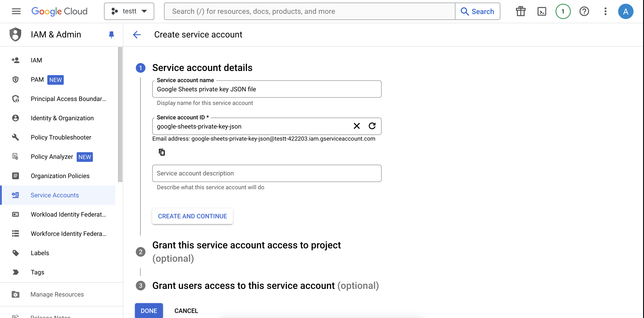The width and height of the screenshot is (644, 318).
Task: Regenerate the service account ID
Action: (372, 126)
